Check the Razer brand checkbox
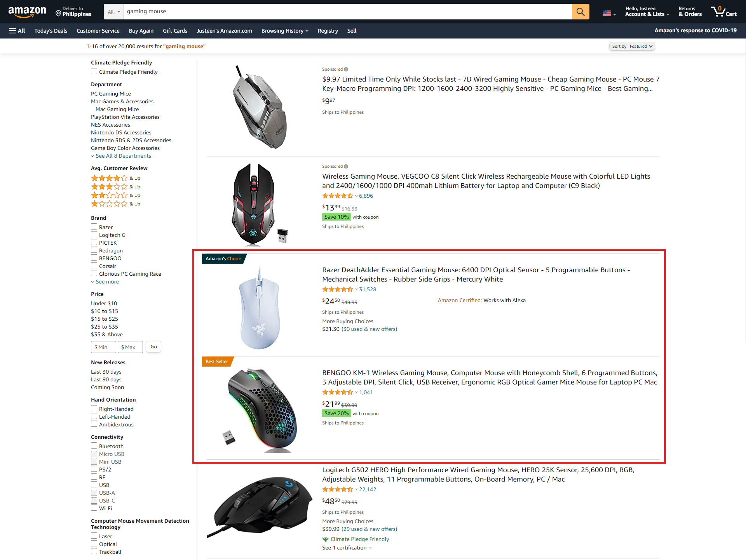Image resolution: width=746 pixels, height=560 pixels. [x=94, y=227]
